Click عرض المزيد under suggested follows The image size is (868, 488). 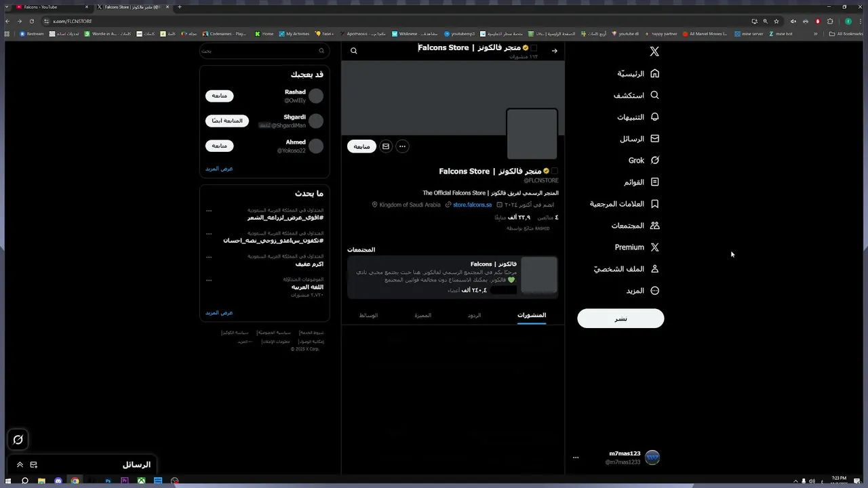point(219,168)
